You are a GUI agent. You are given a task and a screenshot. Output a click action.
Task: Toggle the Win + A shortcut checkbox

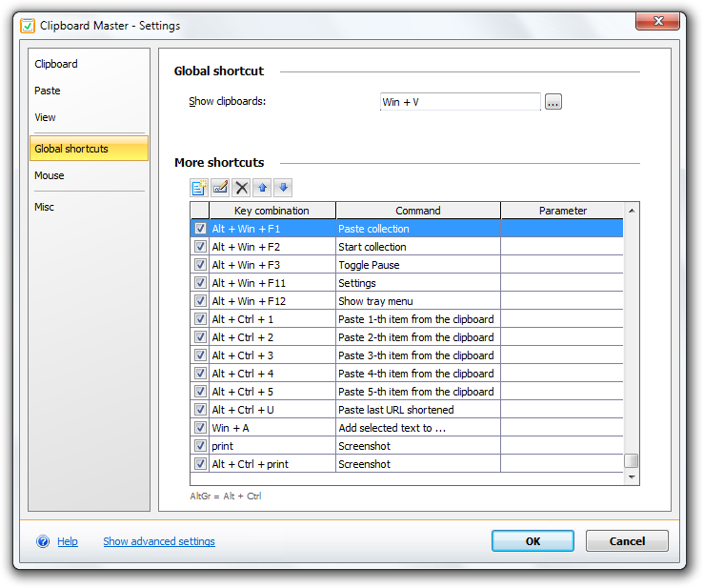(x=200, y=427)
